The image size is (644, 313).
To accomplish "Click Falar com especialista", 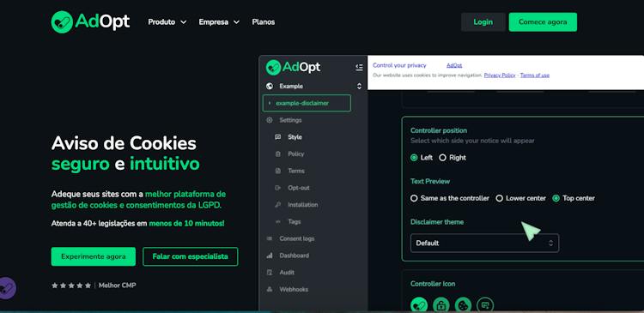I will [190, 256].
